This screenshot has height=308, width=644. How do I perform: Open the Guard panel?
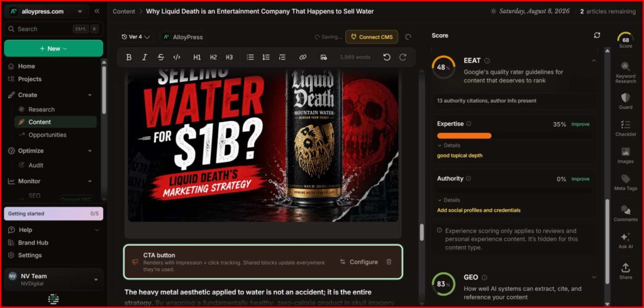(626, 101)
